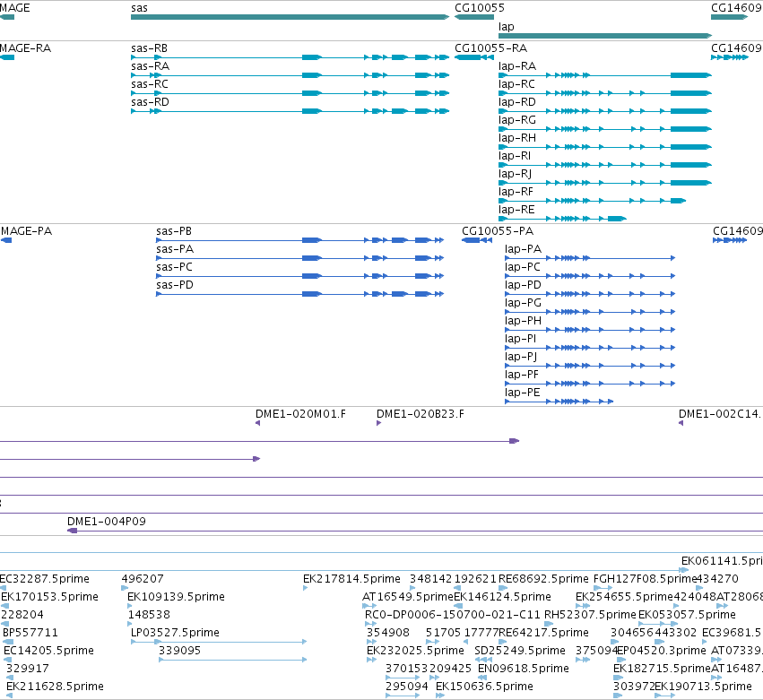The image size is (763, 700).
Task: Click the lap-RE transcript label
Action: [516, 210]
